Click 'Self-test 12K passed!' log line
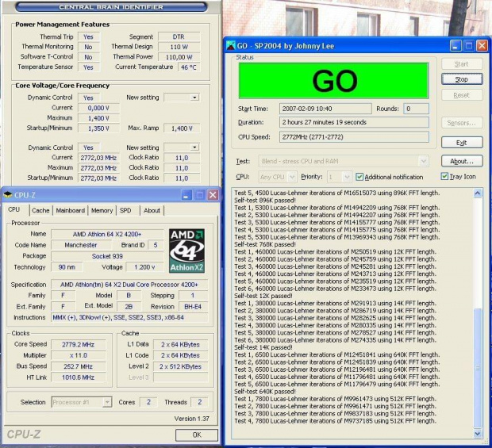This screenshot has width=492, height=448. pos(263,296)
